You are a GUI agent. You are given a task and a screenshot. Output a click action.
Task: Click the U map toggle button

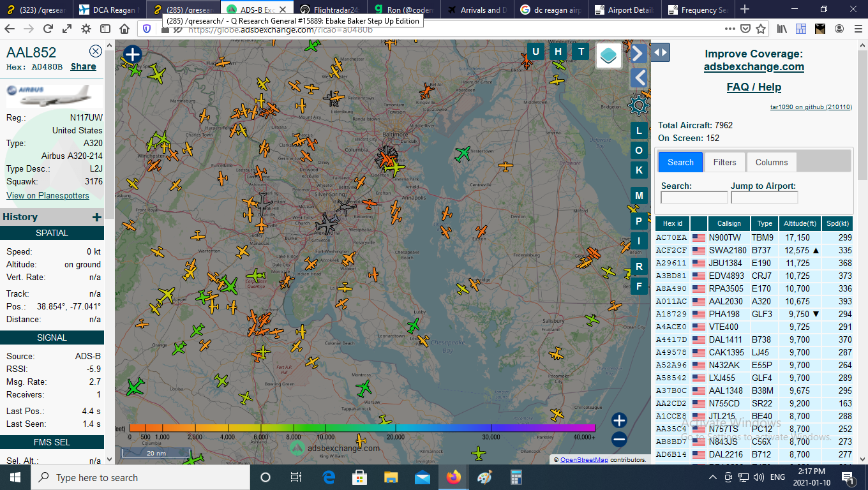pos(535,52)
